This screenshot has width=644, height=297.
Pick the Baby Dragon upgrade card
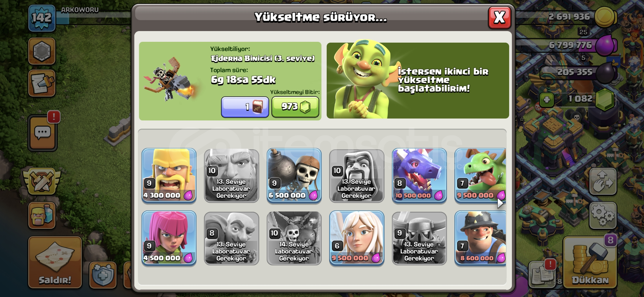480,175
